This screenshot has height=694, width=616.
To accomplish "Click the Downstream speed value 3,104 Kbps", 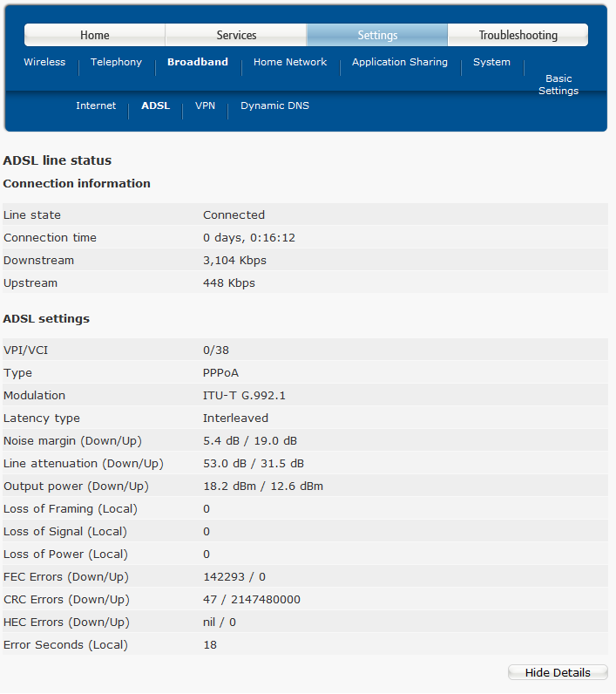I will click(234, 261).
